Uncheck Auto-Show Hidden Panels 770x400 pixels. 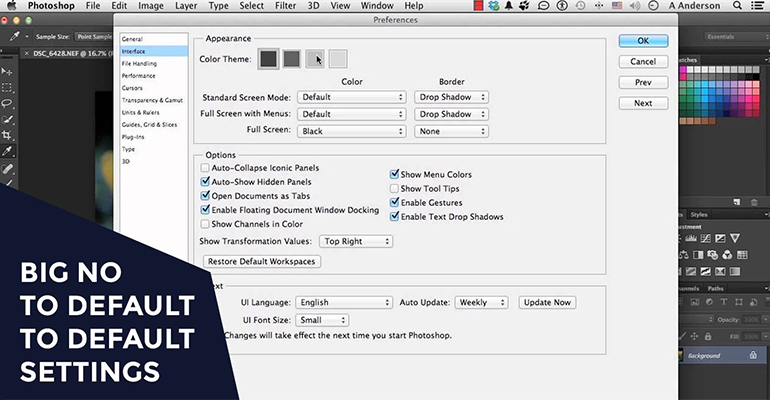pos(205,182)
